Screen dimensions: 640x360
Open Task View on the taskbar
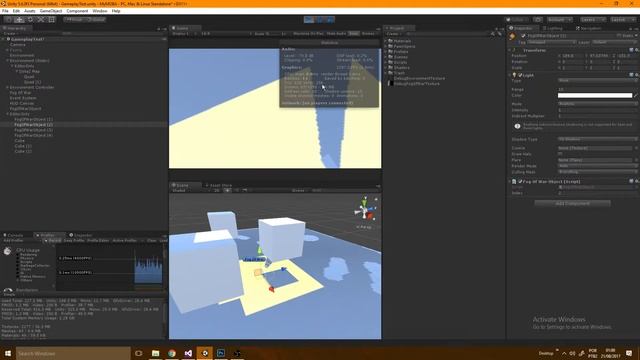tap(138, 353)
